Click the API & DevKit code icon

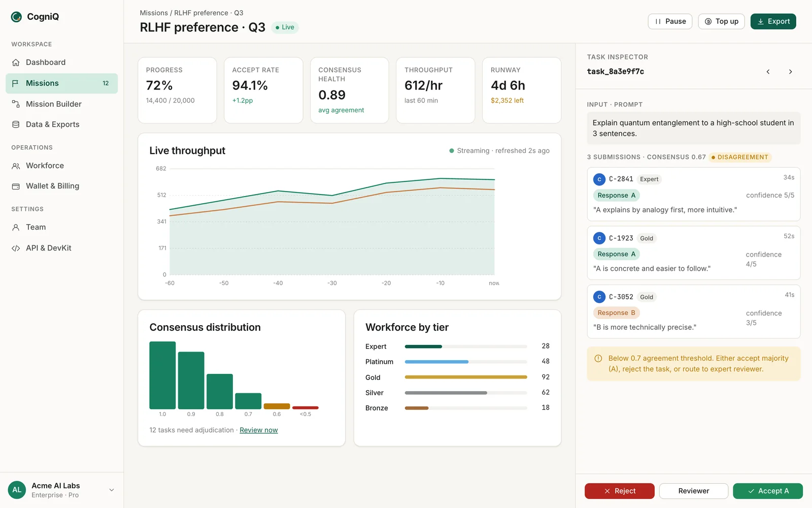click(16, 248)
